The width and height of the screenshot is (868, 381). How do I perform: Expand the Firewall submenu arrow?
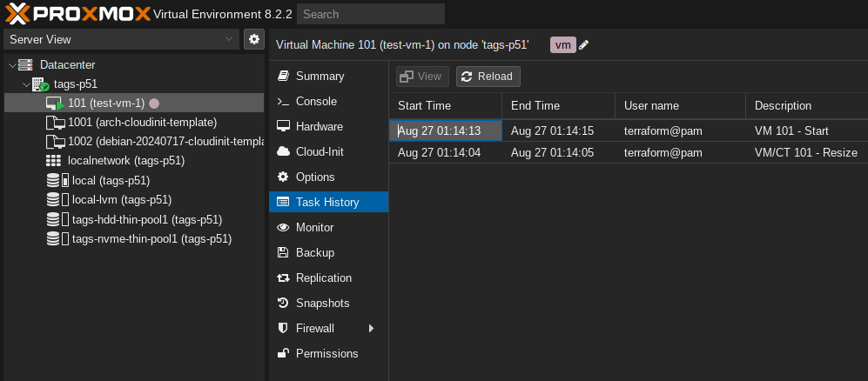[x=371, y=329]
